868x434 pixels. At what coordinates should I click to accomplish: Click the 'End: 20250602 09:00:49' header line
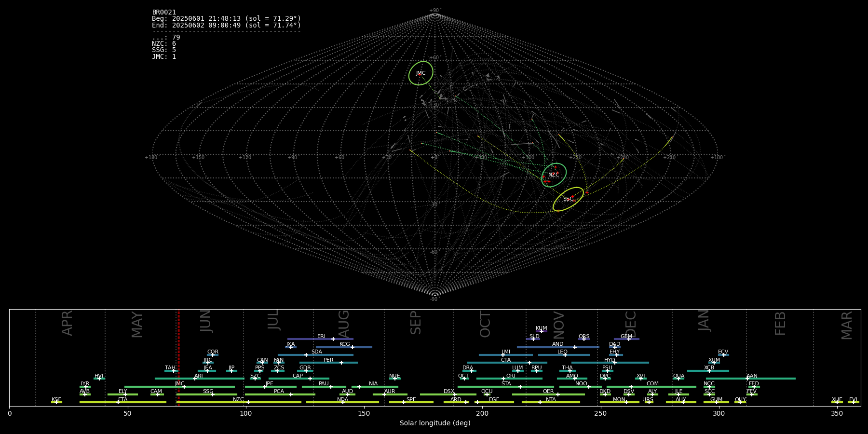(226, 25)
